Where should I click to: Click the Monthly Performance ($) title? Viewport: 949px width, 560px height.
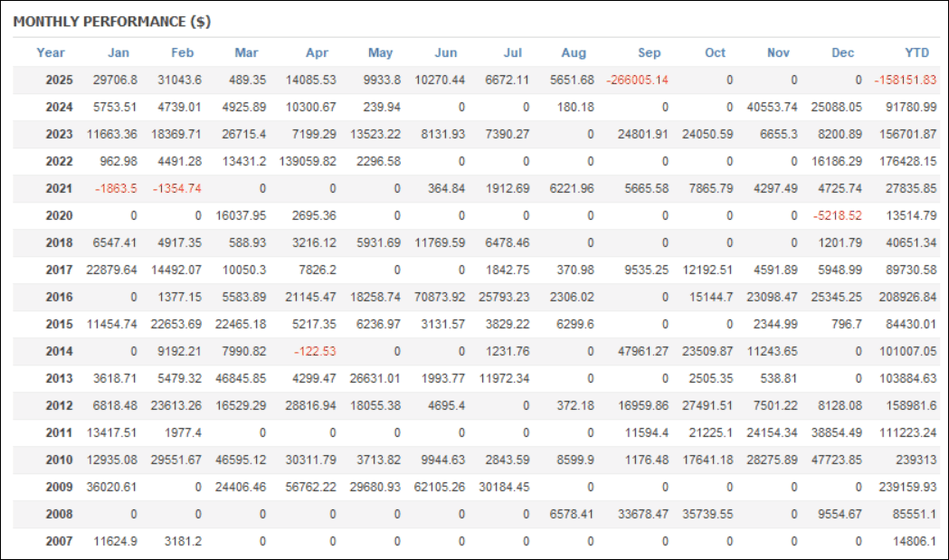click(x=112, y=22)
